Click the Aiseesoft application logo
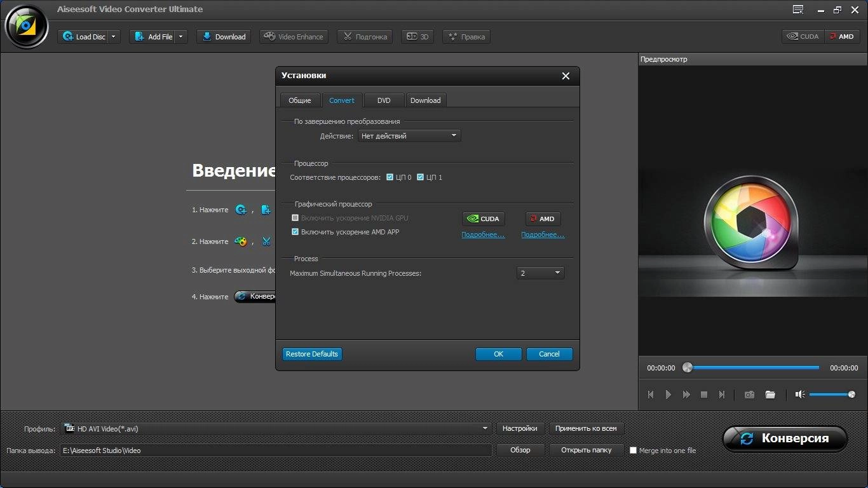Screen dimensions: 868x488 (26, 26)
